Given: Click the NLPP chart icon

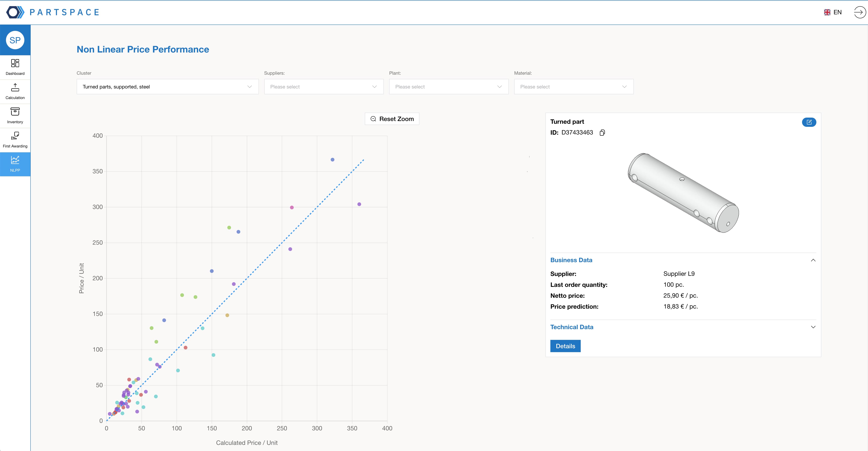Looking at the screenshot, I should pos(15,164).
